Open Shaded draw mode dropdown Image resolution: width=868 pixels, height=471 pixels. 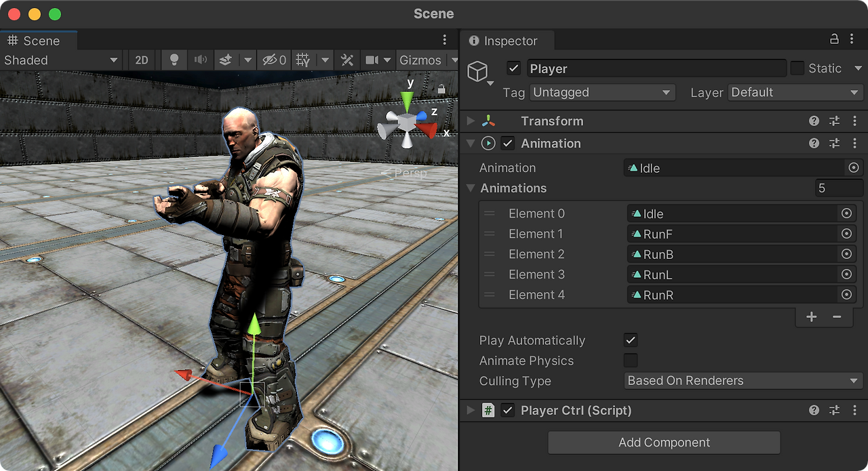(x=62, y=60)
